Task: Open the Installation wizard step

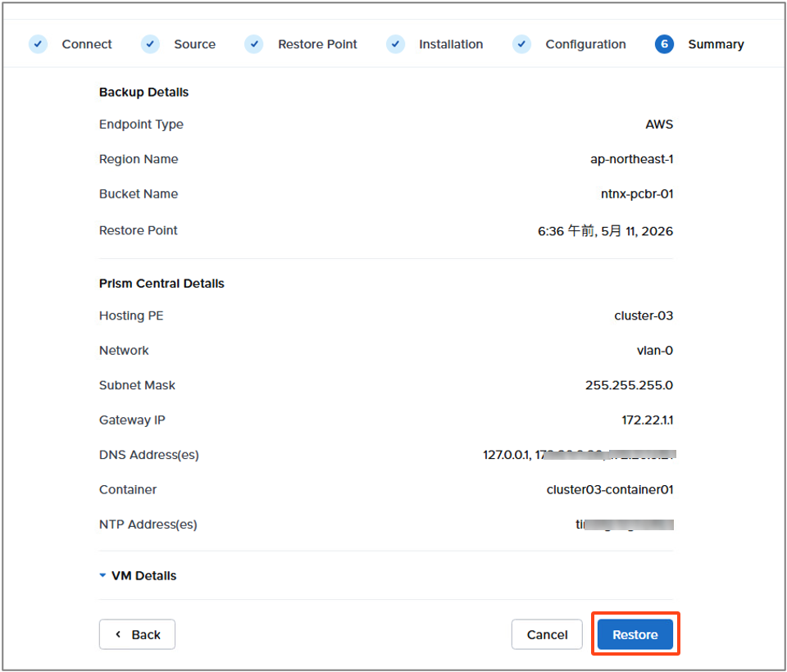Action: click(451, 44)
